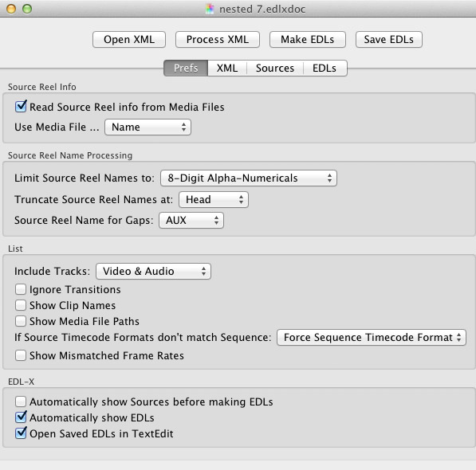Viewport: 476px width, 470px height.
Task: Open the EDLs tab
Action: coord(325,68)
